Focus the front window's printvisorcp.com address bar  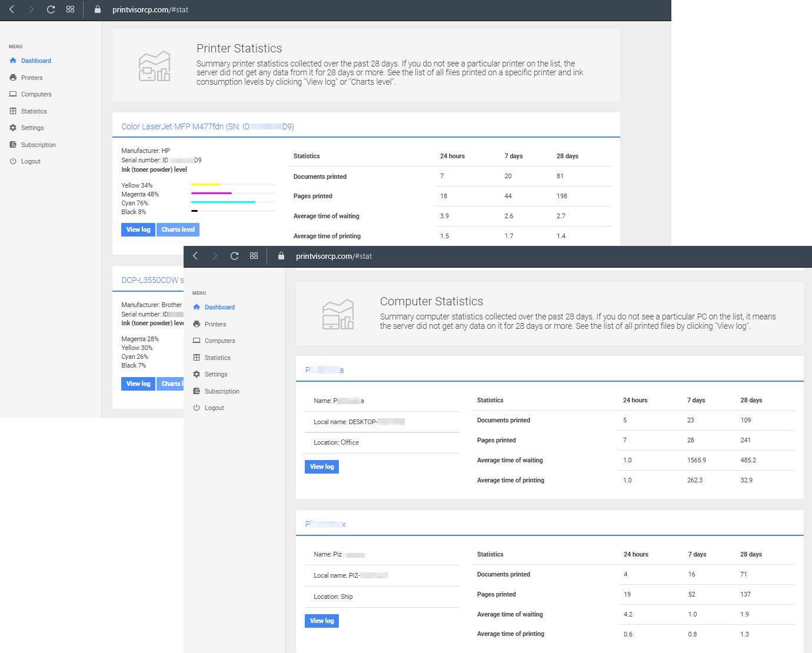pos(334,256)
